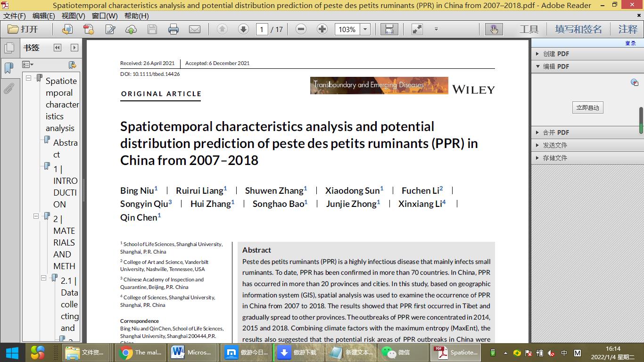Toggle full-screen read mode arrows button
Image resolution: width=644 pixels, height=362 pixels.
click(417, 29)
